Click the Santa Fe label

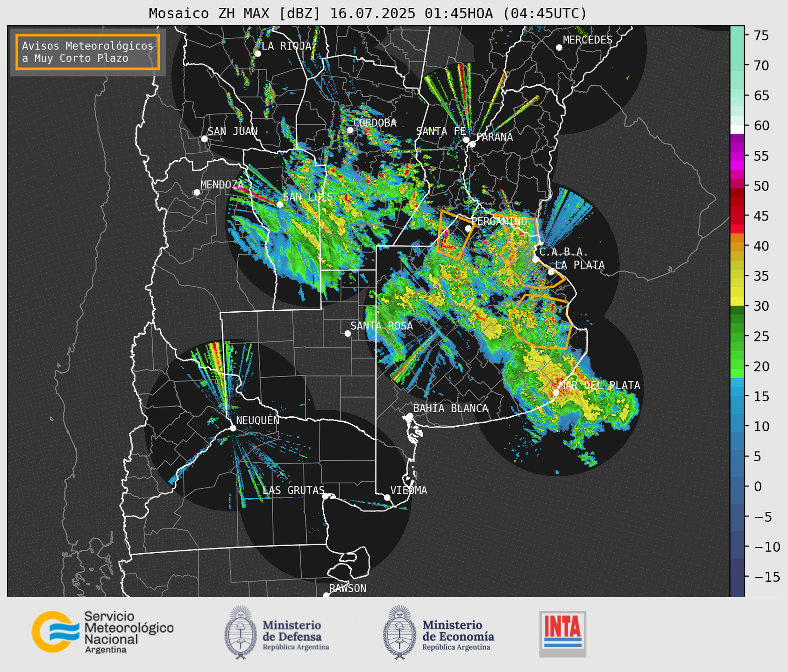(440, 131)
